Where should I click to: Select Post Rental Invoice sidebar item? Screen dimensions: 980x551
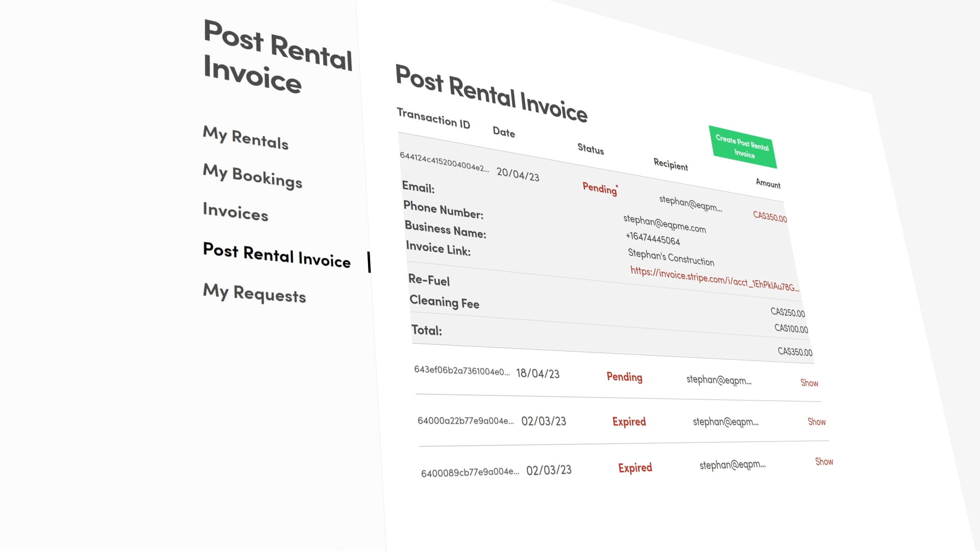pos(277,255)
